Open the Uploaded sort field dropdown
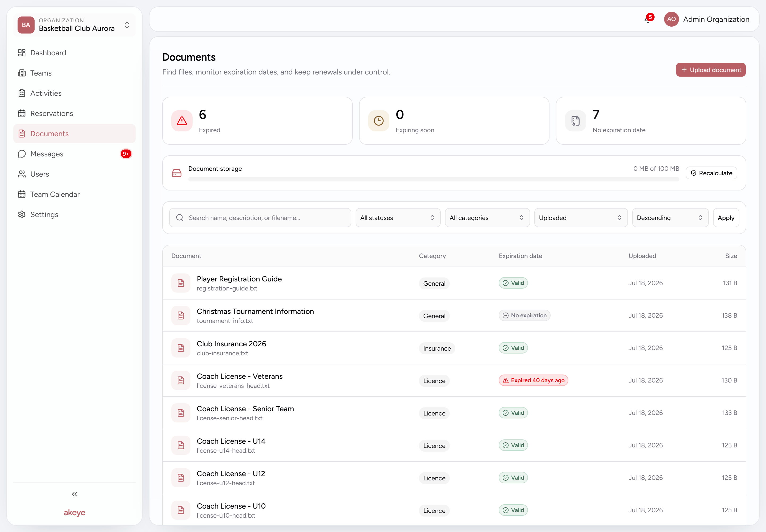Screen dimensions: 766x532 point(581,218)
